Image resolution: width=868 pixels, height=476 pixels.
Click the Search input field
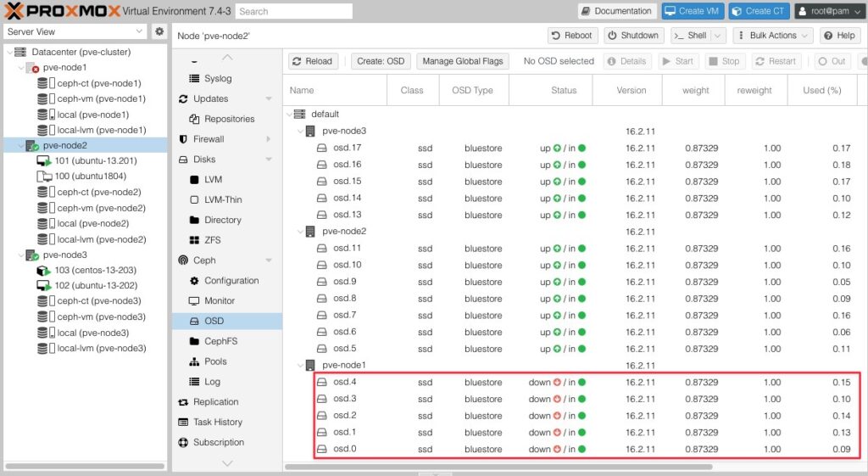tap(294, 11)
